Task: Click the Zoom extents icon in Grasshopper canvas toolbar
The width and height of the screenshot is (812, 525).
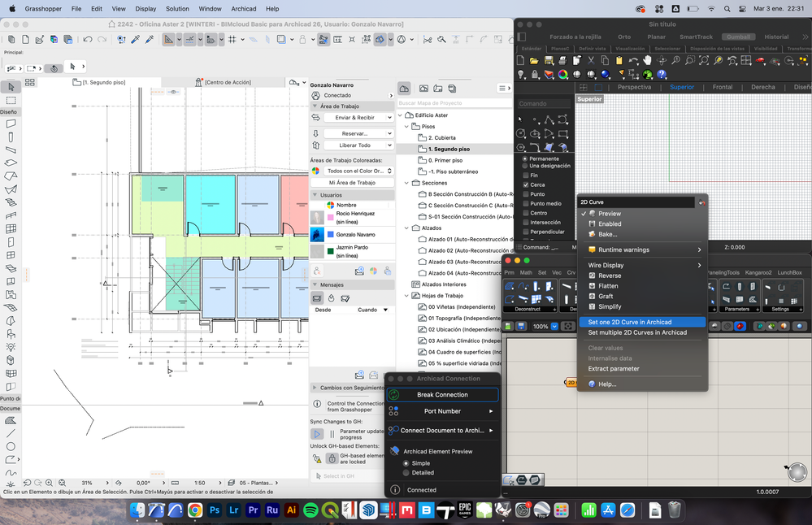Action: [568, 326]
